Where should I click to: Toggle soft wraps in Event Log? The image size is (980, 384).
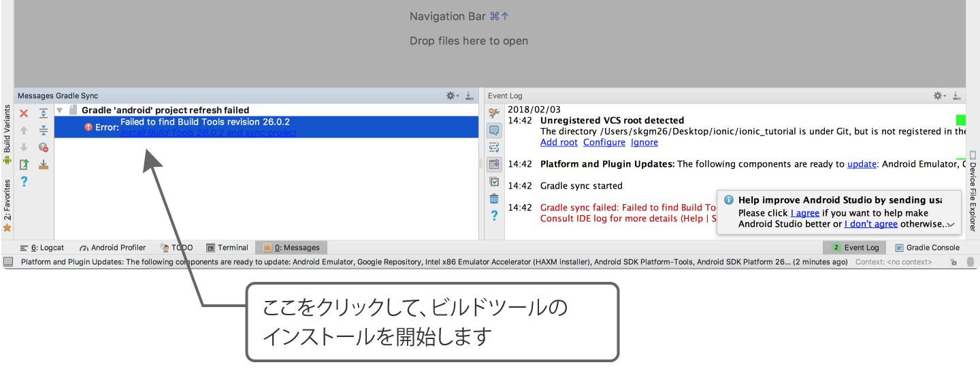(x=494, y=147)
